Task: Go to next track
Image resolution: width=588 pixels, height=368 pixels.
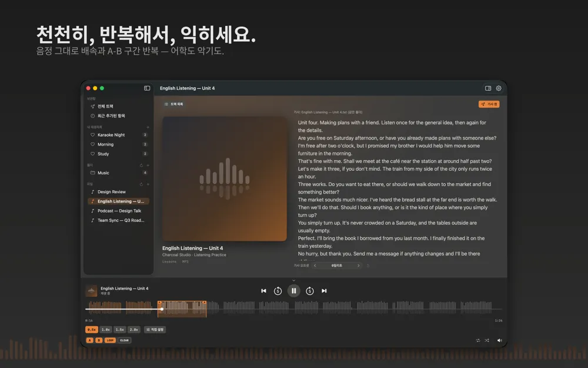Action: (324, 291)
